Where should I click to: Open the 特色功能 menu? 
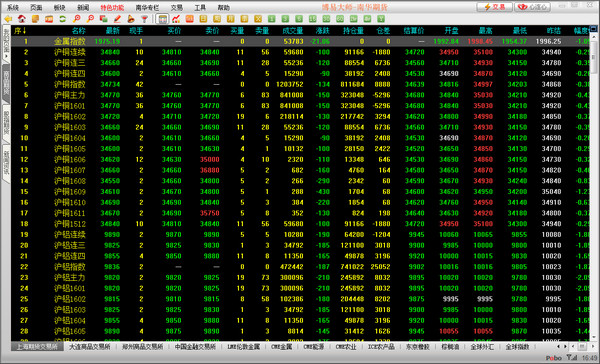112,8
